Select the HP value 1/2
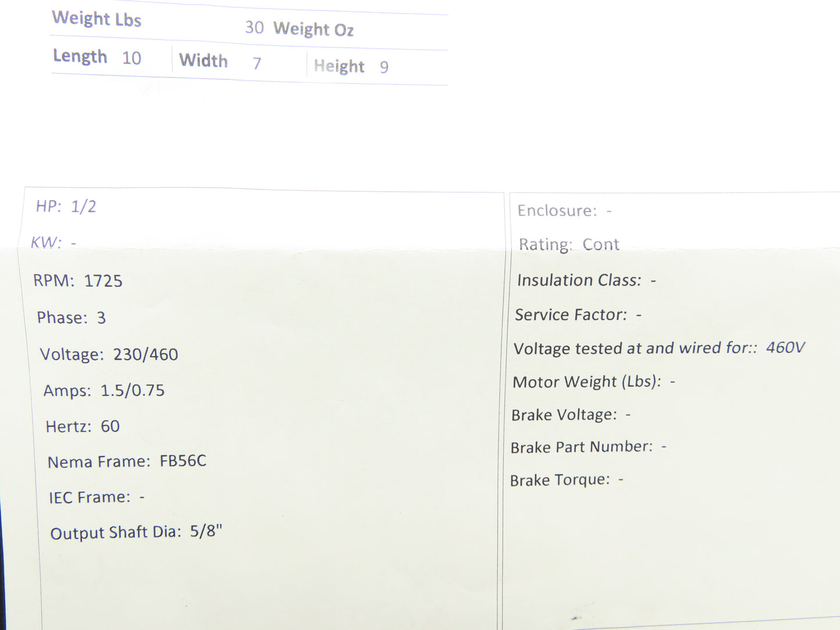This screenshot has height=630, width=840. click(84, 206)
